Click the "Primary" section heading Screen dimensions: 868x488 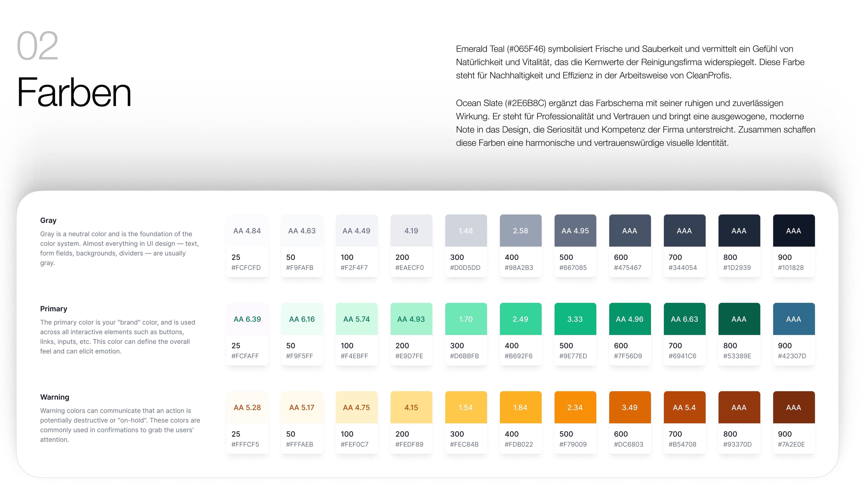point(54,309)
